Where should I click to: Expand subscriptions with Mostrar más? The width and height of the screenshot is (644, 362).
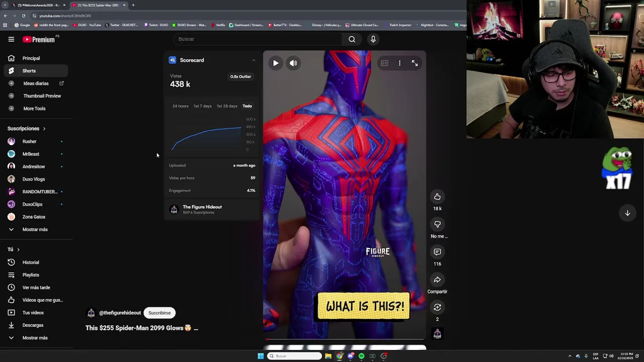pyautogui.click(x=35, y=230)
